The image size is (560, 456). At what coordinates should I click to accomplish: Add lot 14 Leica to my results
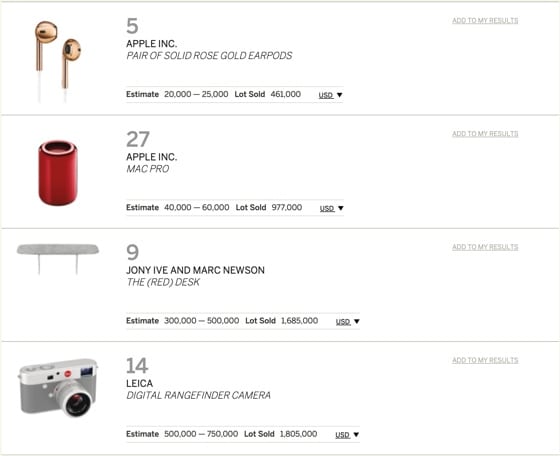click(x=485, y=360)
